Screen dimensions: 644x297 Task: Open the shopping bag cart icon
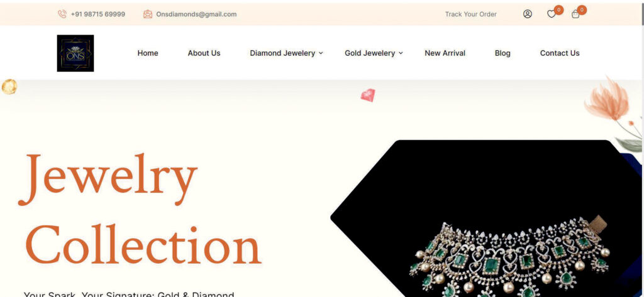[x=575, y=14]
